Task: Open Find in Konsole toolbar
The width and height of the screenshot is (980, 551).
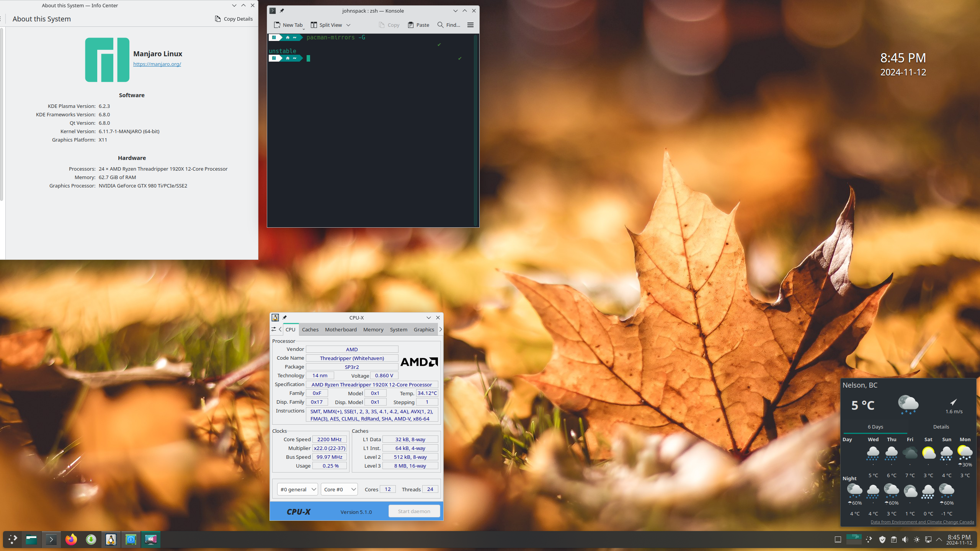Action: 449,25
